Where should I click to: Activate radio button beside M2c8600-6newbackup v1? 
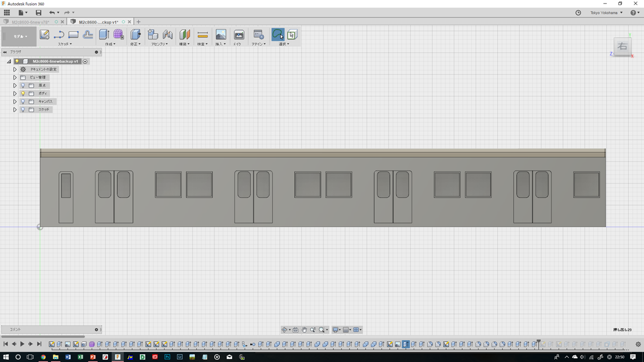(85, 61)
